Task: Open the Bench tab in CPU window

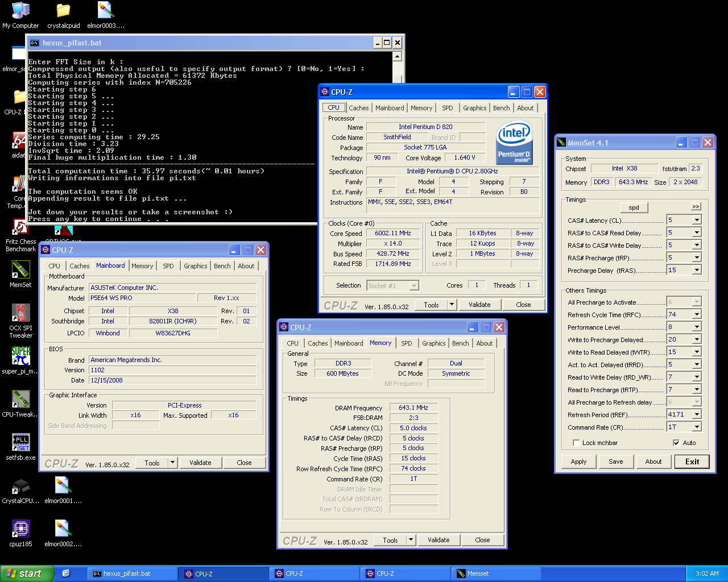Action: 501,108
